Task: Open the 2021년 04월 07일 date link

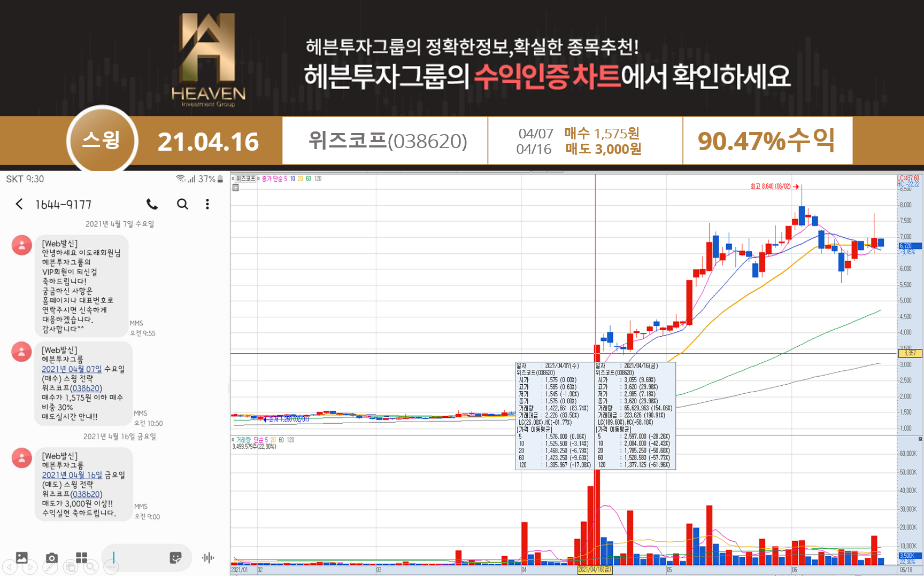Action: tap(72, 369)
